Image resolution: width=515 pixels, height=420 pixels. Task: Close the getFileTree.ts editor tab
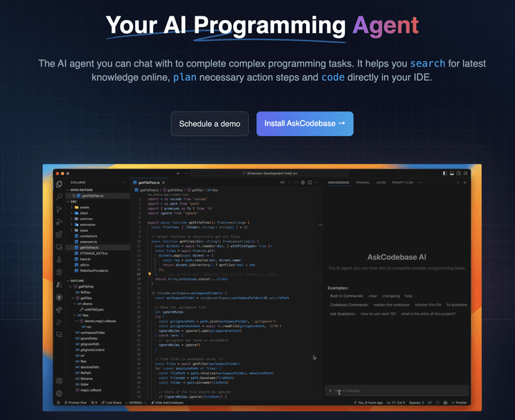coord(163,182)
